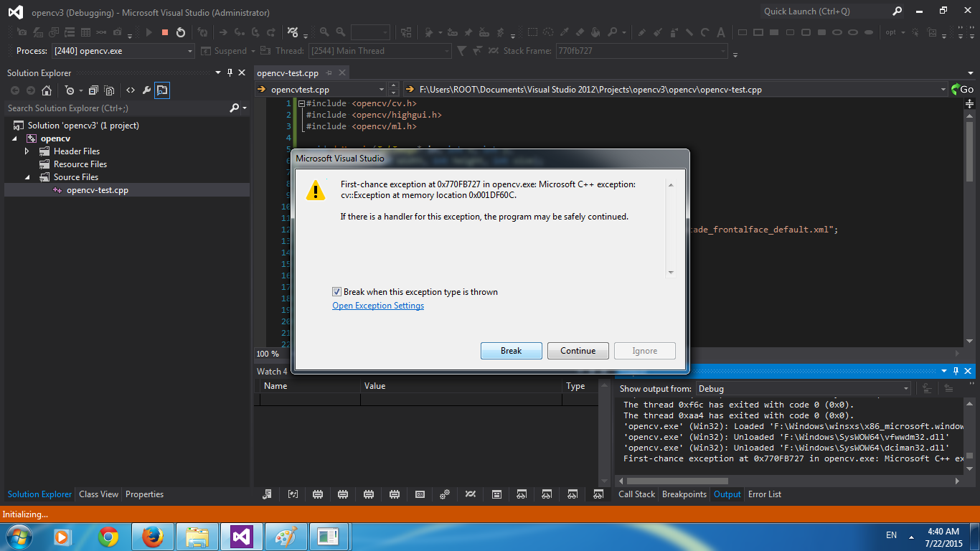The height and width of the screenshot is (551, 980).
Task: Toggle 'Break when this exception type is thrown' checkbox
Action: tap(336, 292)
